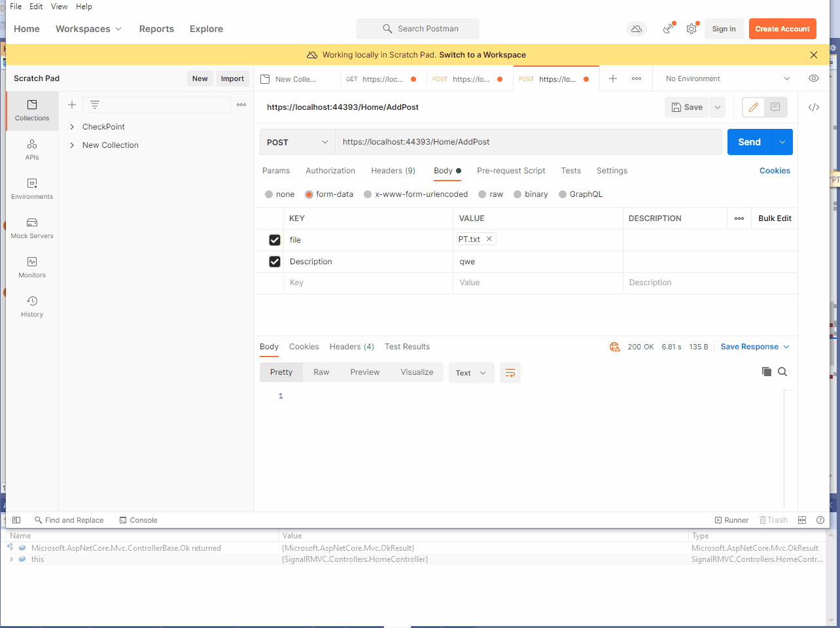The image size is (840, 628).
Task: Open the tab options ellipsis menu
Action: click(637, 78)
